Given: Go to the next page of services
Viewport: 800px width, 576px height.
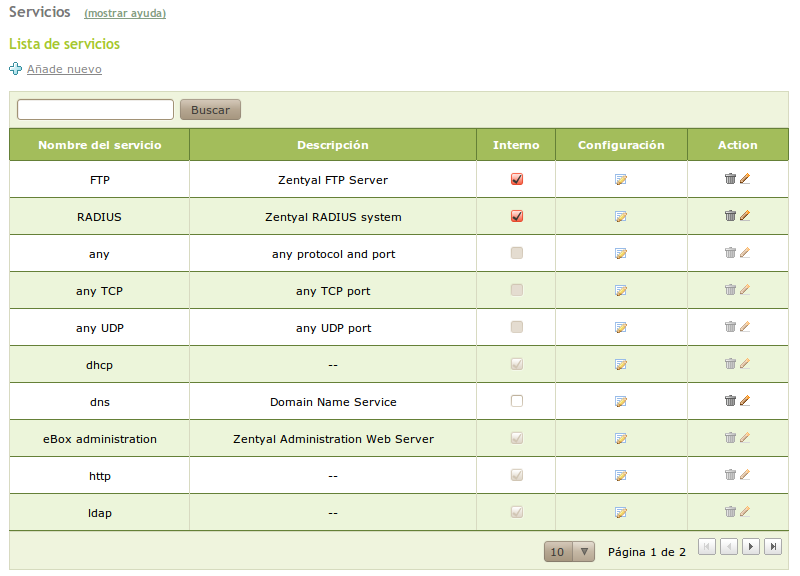Looking at the screenshot, I should pyautogui.click(x=751, y=546).
